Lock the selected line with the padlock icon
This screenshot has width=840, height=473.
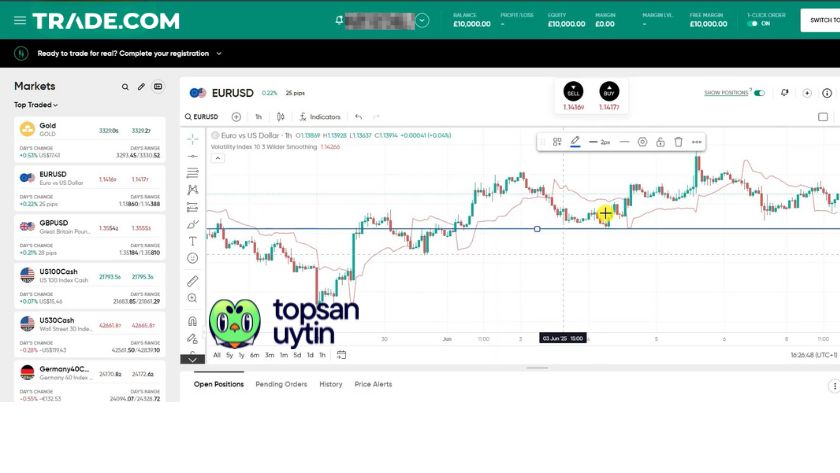click(660, 142)
